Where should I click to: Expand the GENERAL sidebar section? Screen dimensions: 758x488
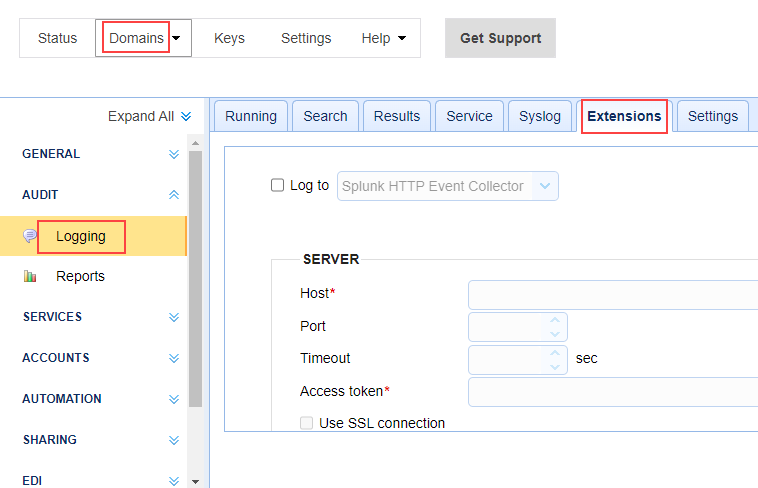(174, 155)
